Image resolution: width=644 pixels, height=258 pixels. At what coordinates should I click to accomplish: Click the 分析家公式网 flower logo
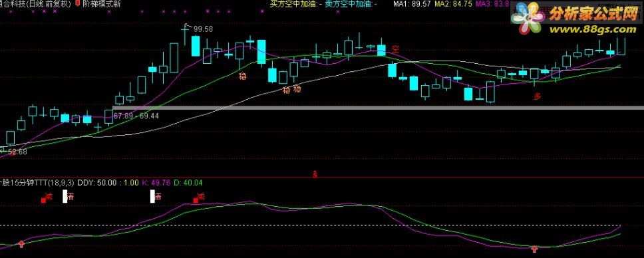pyautogui.click(x=528, y=19)
